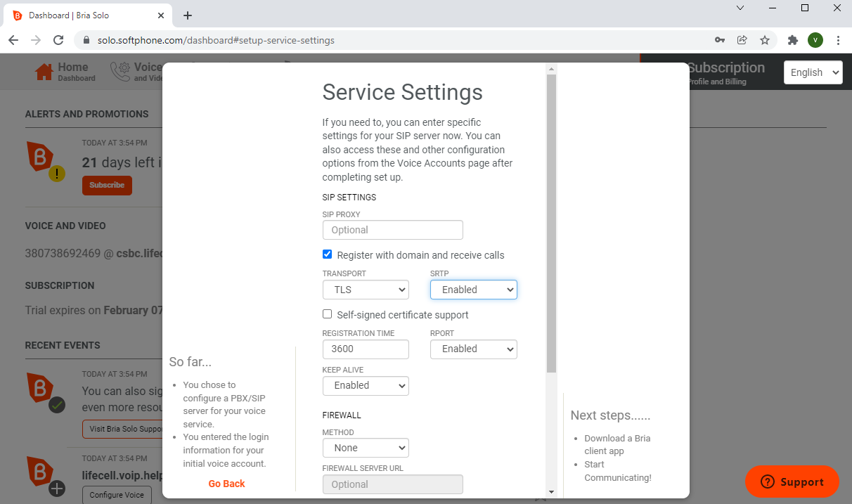Click the Home dashboard house icon

coord(44,72)
